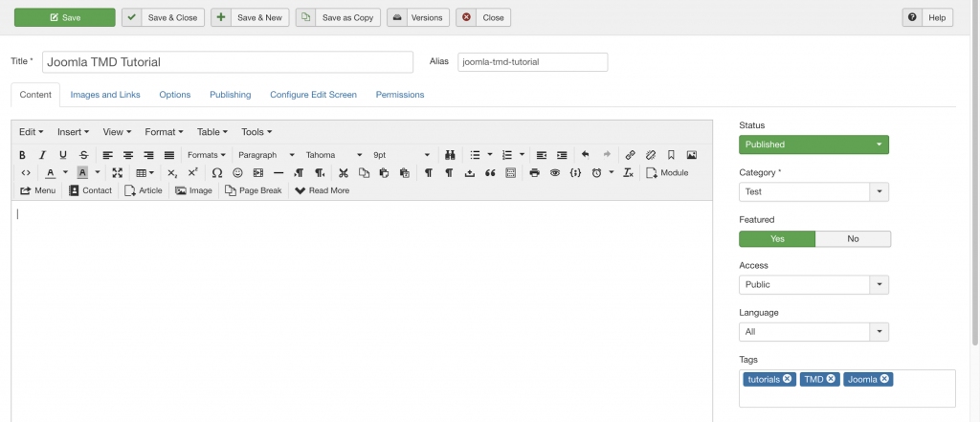
Task: Set Featured to Yes
Action: (x=777, y=239)
